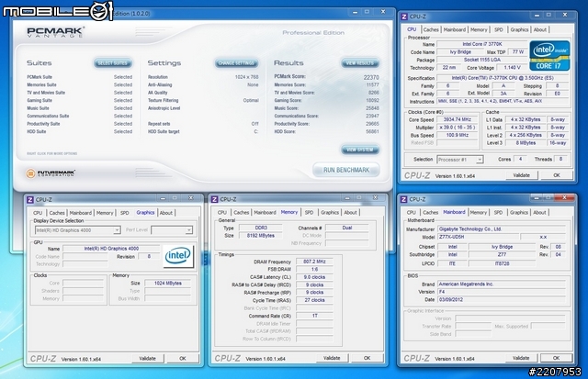Select Memory tab in Mainboard window

click(479, 212)
